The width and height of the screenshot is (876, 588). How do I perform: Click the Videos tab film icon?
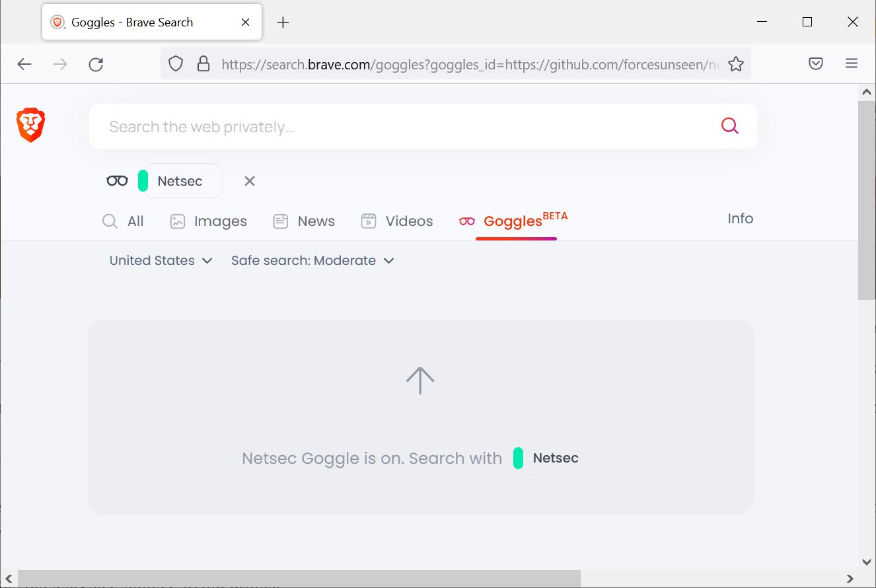point(368,221)
